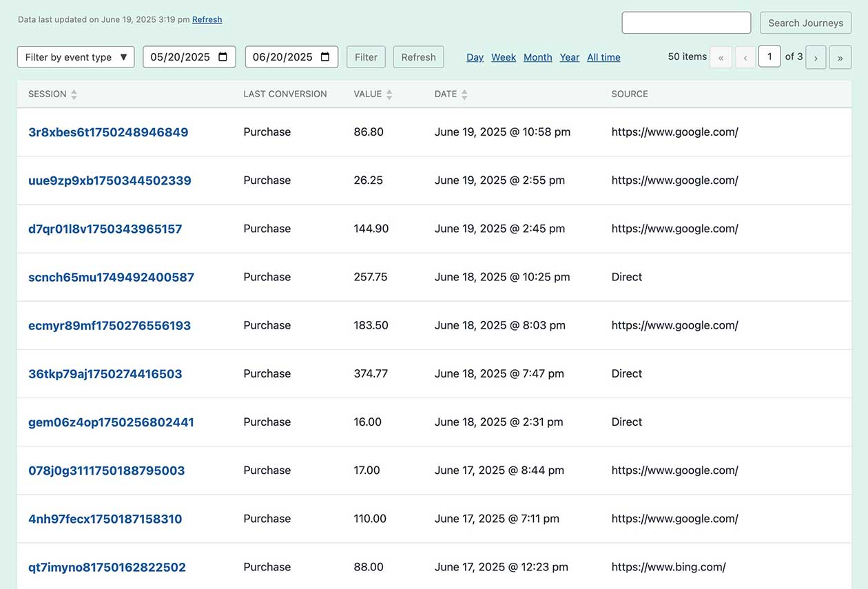This screenshot has width=868, height=589.
Task: Click Direct source in gem06z4op row
Action: (x=626, y=422)
